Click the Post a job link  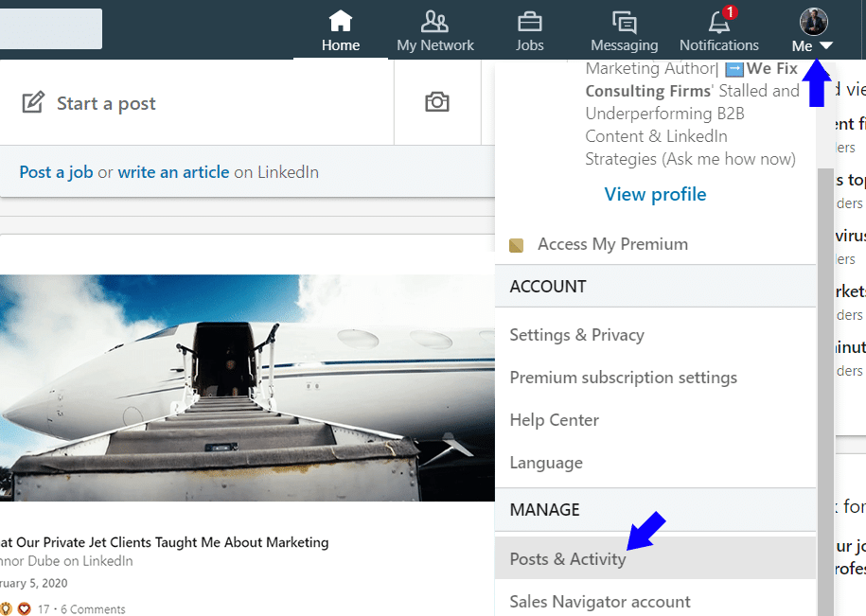56,172
